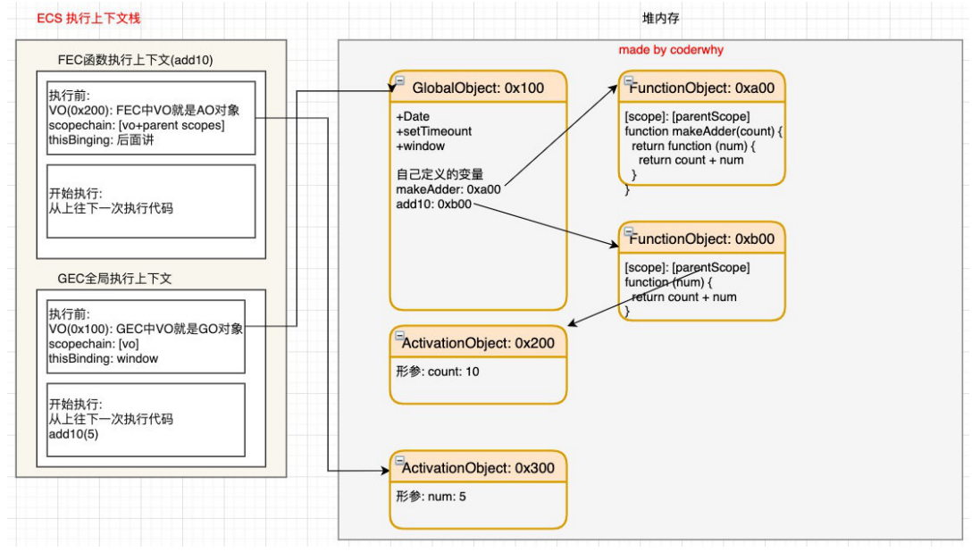Click '+window' in GlobalObject
The width and height of the screenshot is (980, 552).
click(x=420, y=146)
